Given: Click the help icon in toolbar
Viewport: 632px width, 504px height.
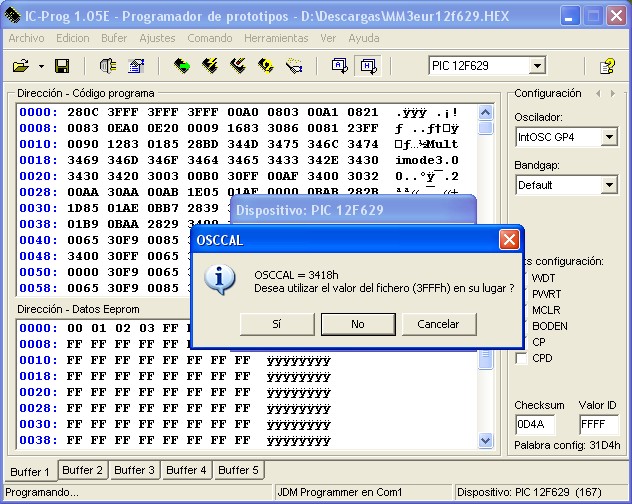Looking at the screenshot, I should pyautogui.click(x=607, y=66).
